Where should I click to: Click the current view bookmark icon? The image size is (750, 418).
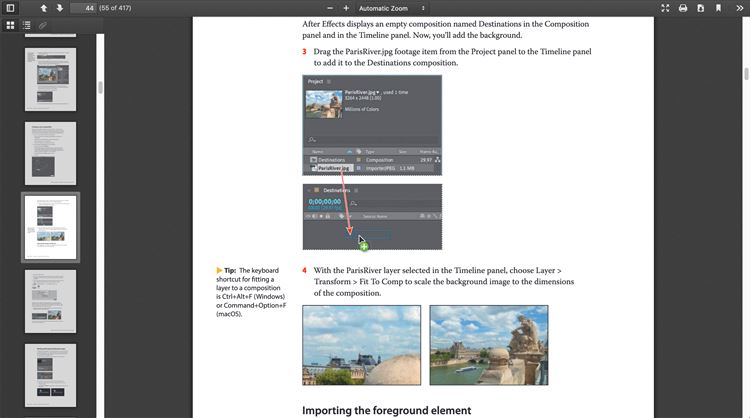coord(718,8)
